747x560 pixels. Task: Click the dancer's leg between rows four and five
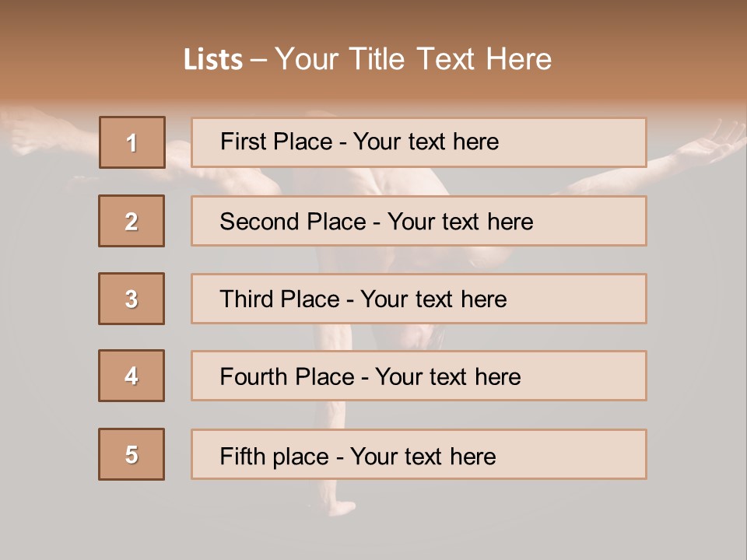point(334,415)
